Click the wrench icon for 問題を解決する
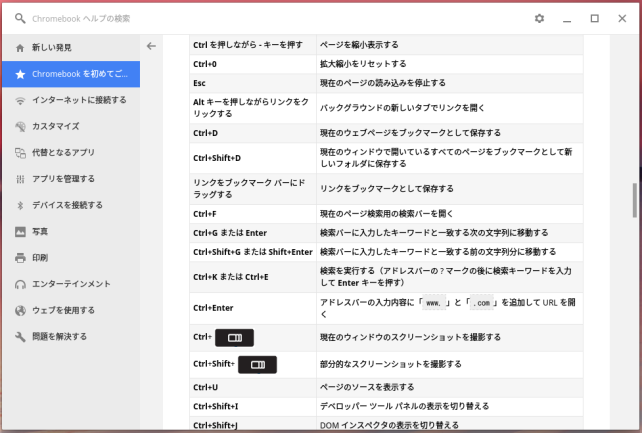This screenshot has height=433, width=642. pos(20,336)
